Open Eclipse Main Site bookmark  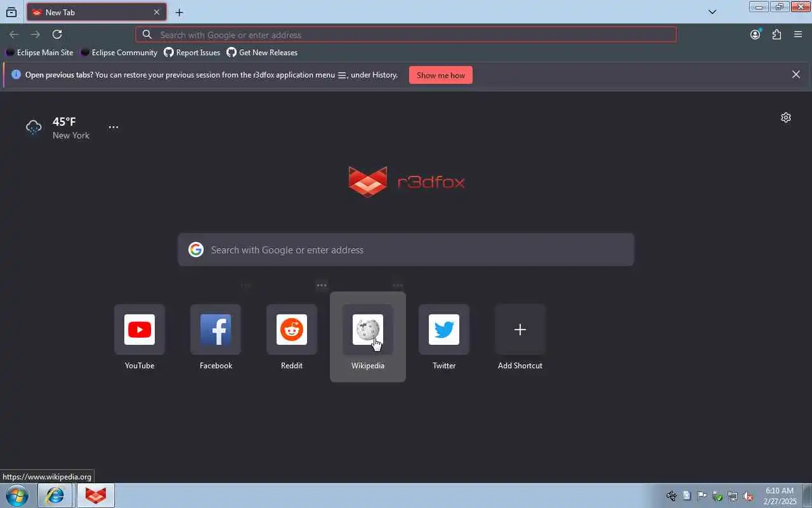coord(39,53)
